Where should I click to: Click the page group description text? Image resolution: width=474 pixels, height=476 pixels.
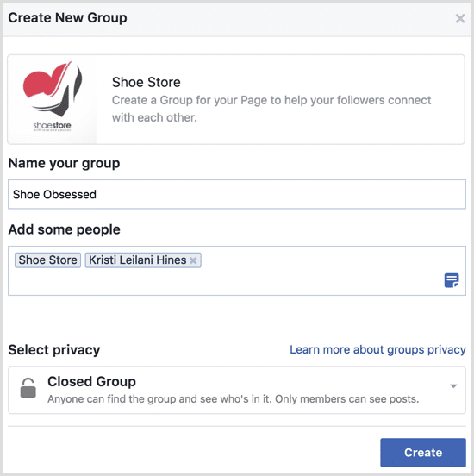(x=271, y=109)
